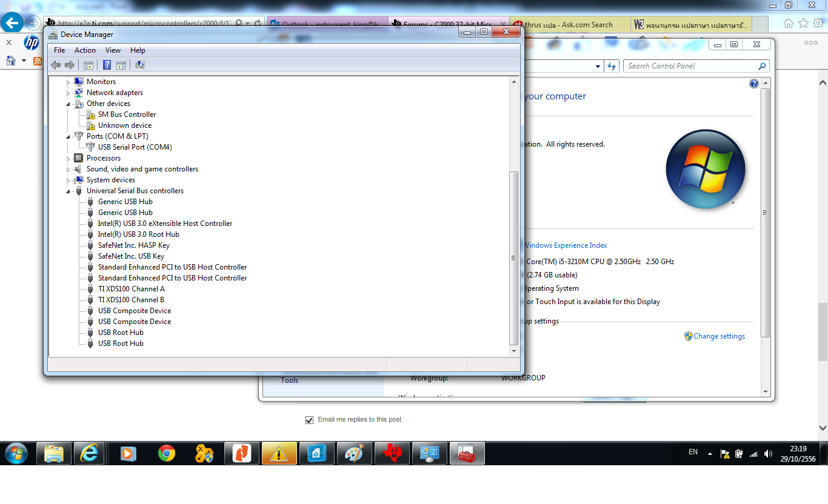Switch to the Ask.com Search browser tab
The height and width of the screenshot is (504, 828).
coord(569,25)
